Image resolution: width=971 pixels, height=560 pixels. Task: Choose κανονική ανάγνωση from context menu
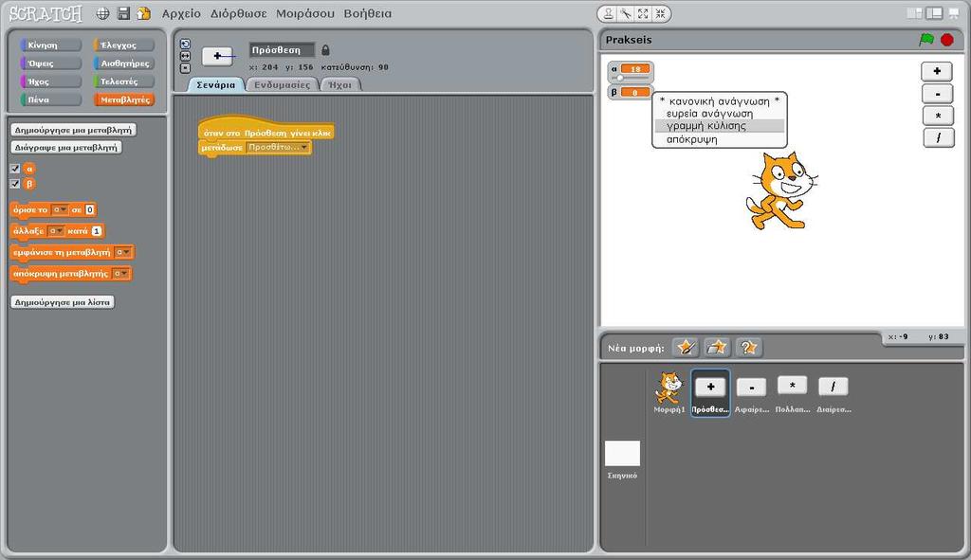(720, 101)
